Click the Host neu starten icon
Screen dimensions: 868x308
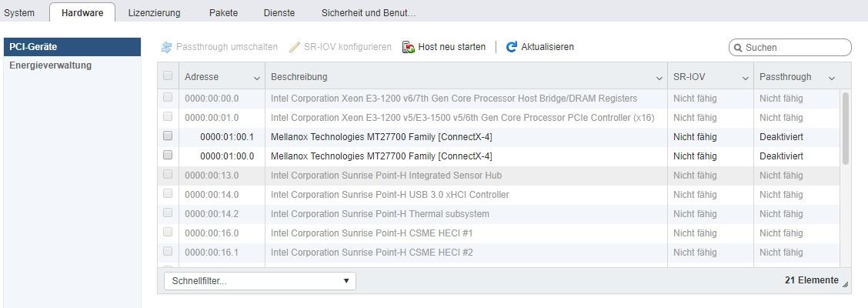coord(409,47)
